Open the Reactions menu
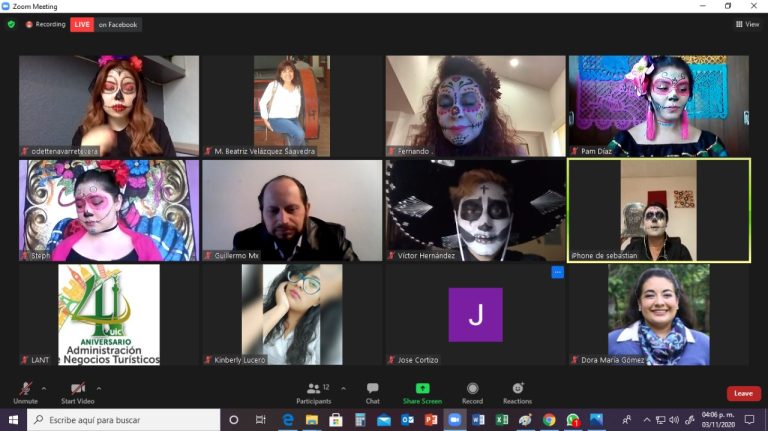This screenshot has height=431, width=768. (x=517, y=392)
